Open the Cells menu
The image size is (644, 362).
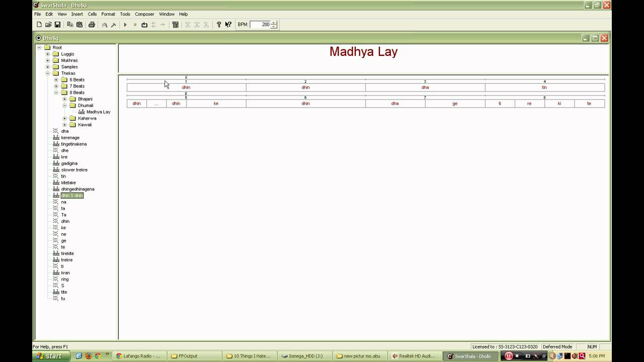tap(92, 14)
